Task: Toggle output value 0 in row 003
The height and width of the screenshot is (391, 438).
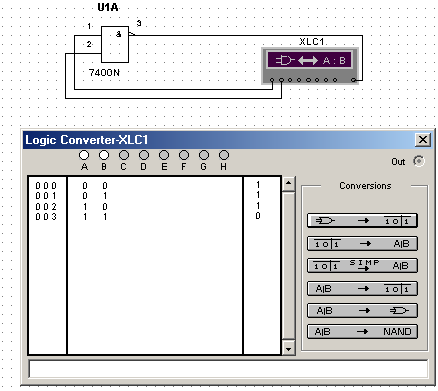Action: [x=258, y=216]
